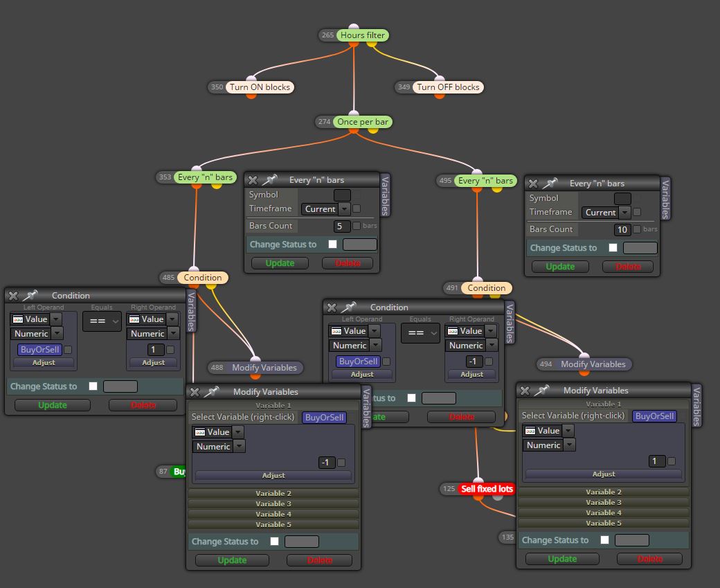Viewport: 720px width, 588px height.
Task: Toggle Change Status checkbox in Bars Count 10 panel
Action: coord(613,248)
